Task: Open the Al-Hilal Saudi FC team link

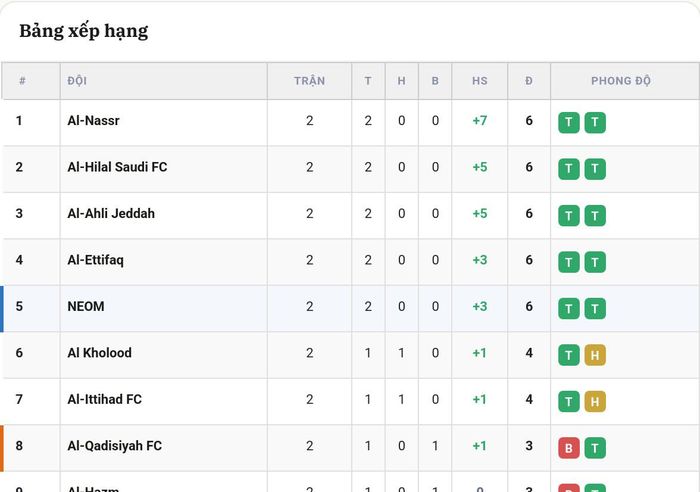Action: point(117,167)
